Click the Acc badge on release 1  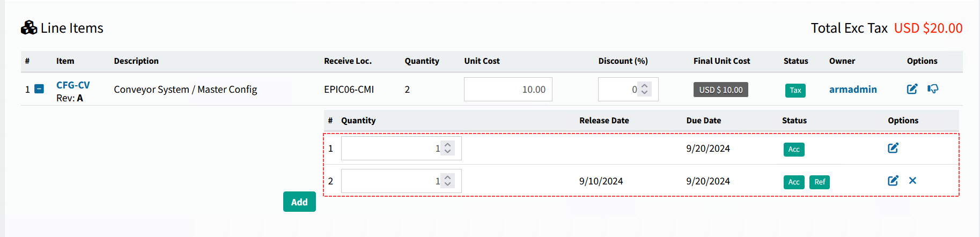(x=793, y=150)
